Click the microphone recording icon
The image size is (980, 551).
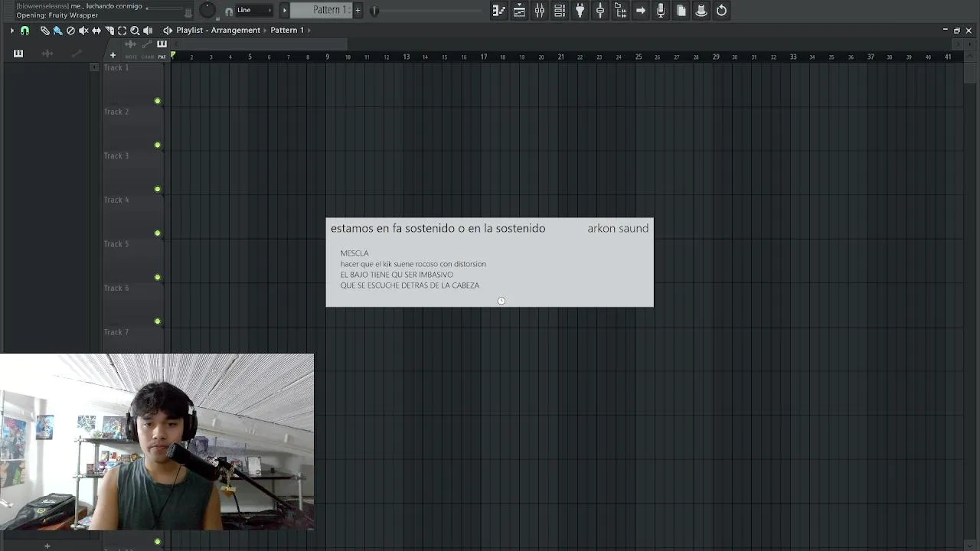(x=661, y=11)
